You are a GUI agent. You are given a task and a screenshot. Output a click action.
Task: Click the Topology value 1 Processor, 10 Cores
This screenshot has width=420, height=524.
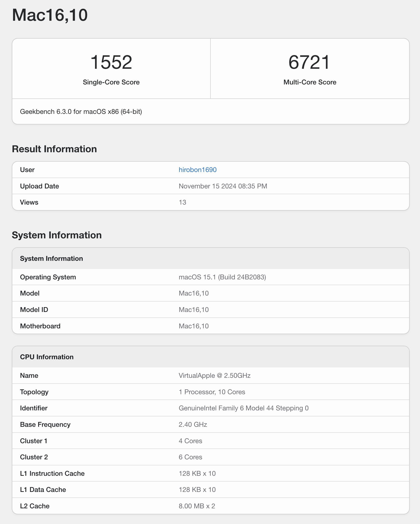click(x=212, y=392)
